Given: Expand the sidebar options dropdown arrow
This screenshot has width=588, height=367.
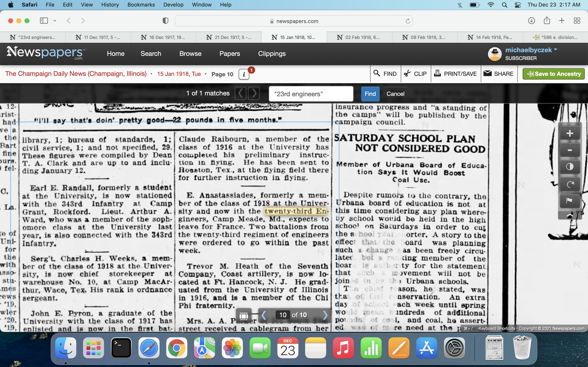Looking at the screenshot, I should [x=55, y=21].
